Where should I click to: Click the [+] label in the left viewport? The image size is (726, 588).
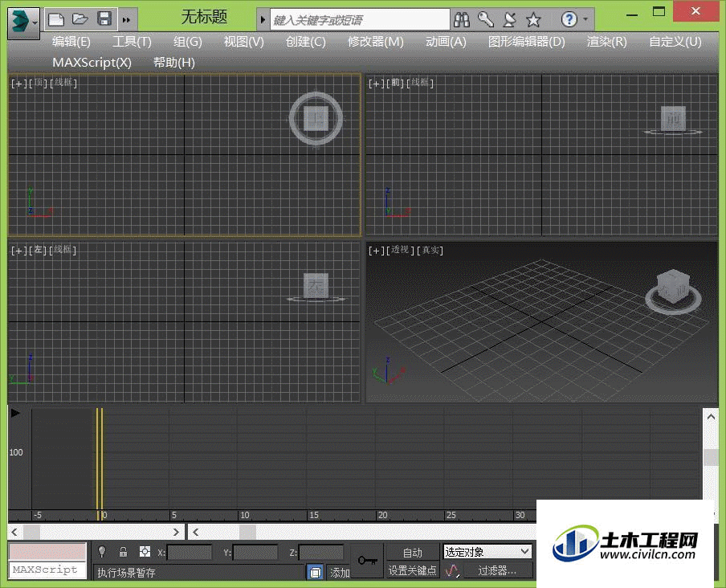[x=18, y=251]
